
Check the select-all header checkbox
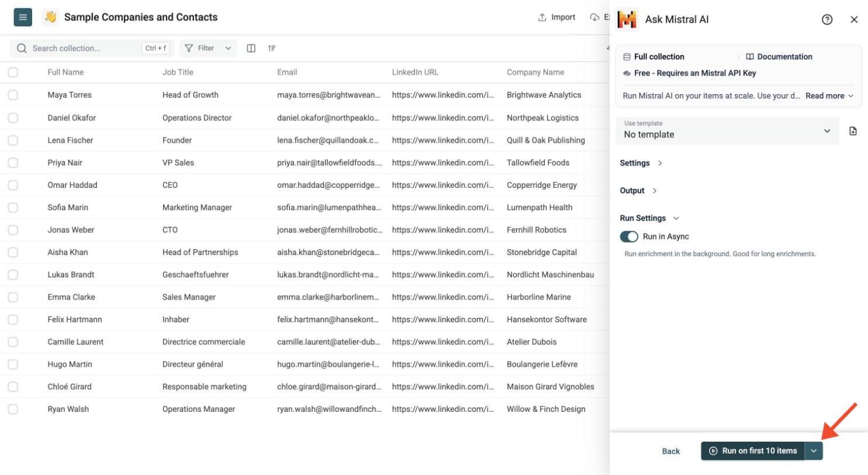click(x=13, y=73)
